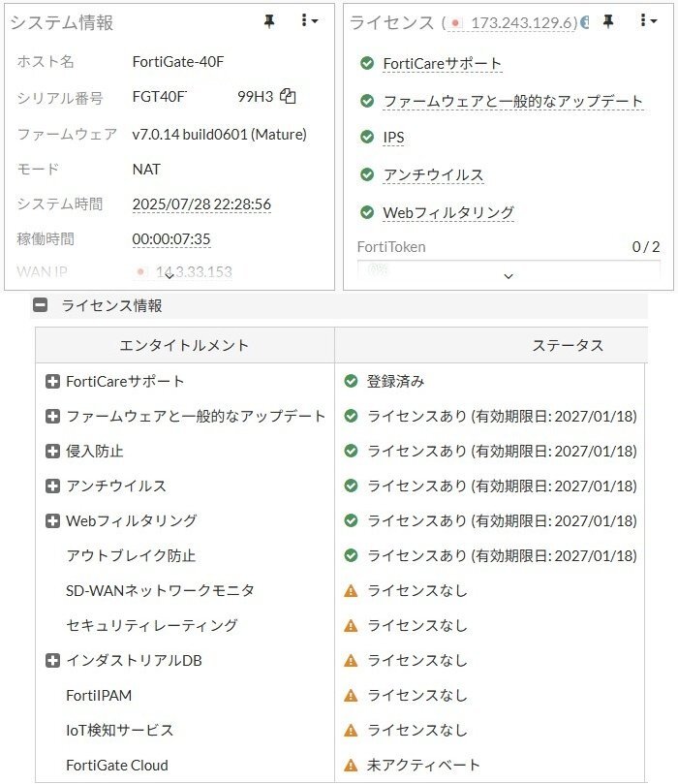Expand the 侵入防止 entitlement row
The width and height of the screenshot is (678, 784).
click(53, 451)
